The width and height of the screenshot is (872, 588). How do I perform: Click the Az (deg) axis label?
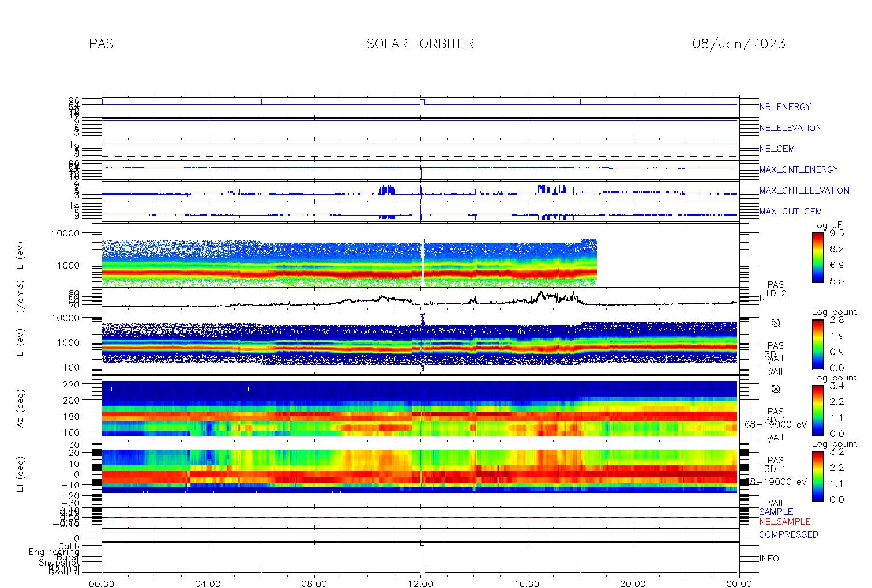point(21,408)
